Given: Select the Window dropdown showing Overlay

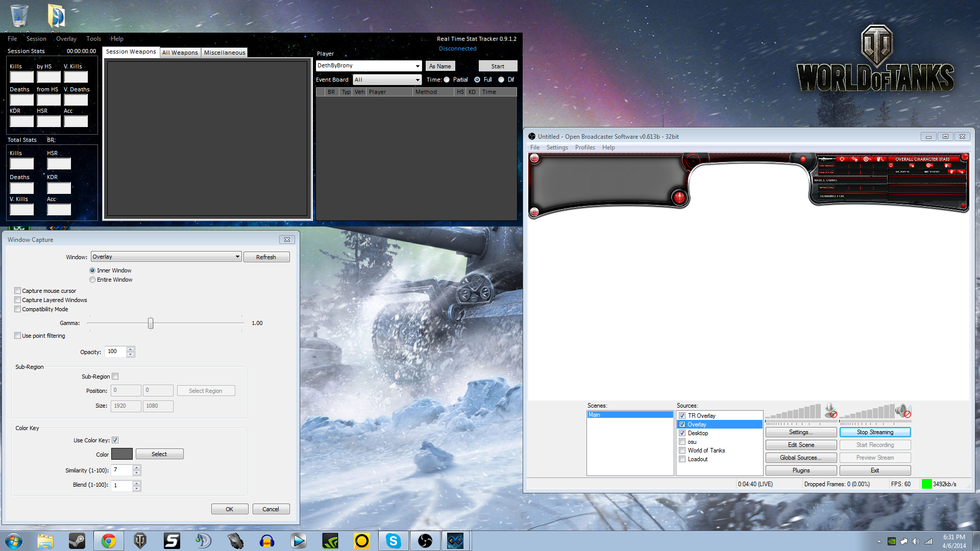Looking at the screenshot, I should (165, 256).
